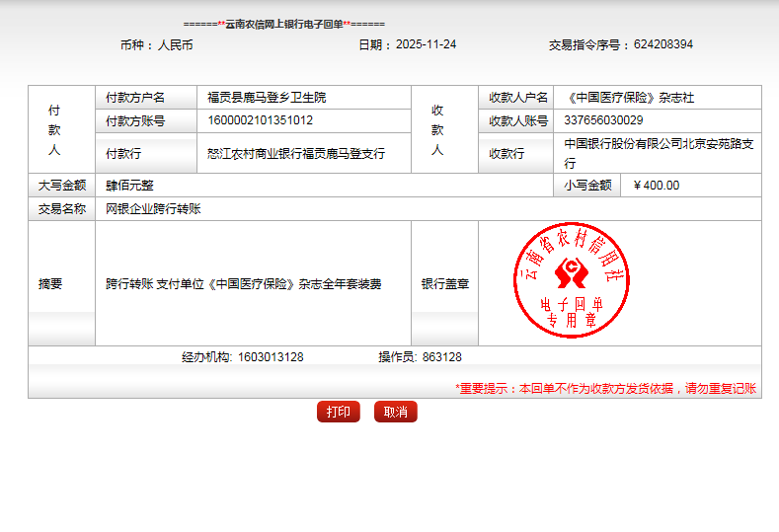
Task: Click the 云南农信网上银行电子回单 title
Action: [284, 24]
